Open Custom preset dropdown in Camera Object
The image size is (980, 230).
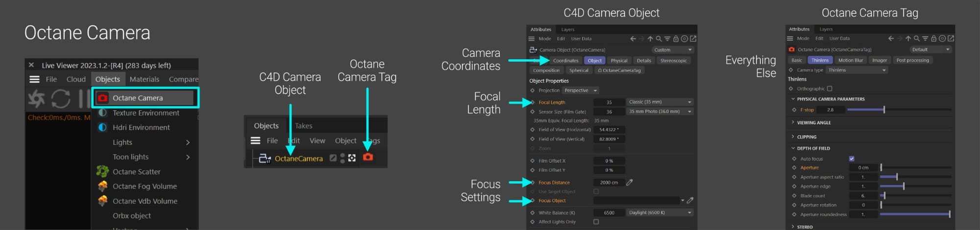pos(673,50)
